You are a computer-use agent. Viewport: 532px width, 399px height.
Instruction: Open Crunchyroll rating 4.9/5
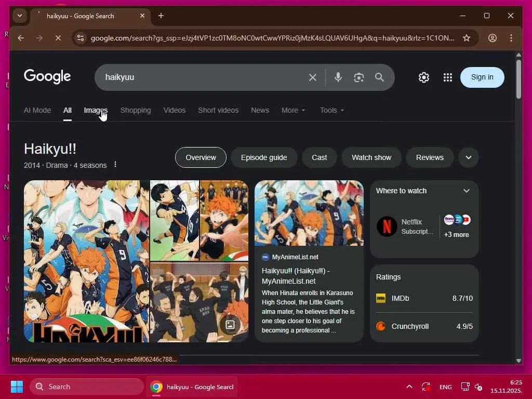click(424, 326)
